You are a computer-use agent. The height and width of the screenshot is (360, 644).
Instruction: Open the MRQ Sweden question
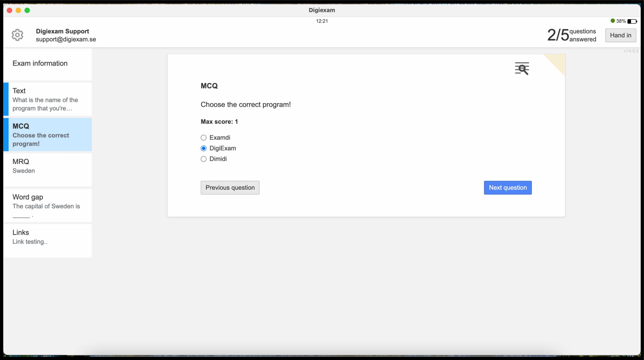47,170
